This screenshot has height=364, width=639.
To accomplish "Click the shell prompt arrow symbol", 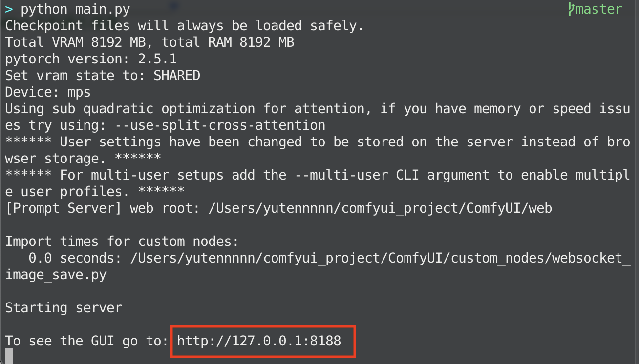I will click(9, 9).
